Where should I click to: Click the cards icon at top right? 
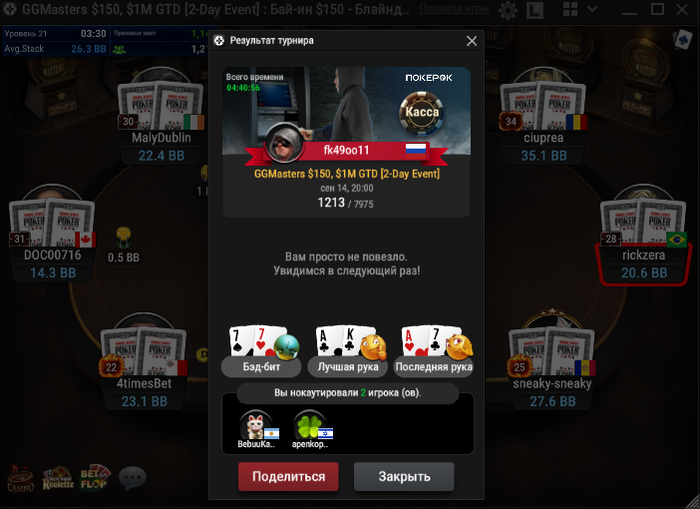tap(683, 40)
